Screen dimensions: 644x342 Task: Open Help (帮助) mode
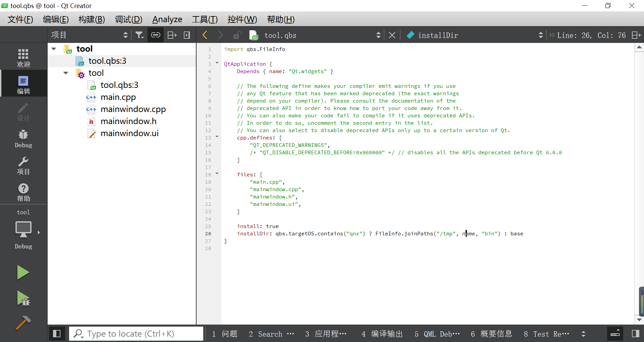23,192
